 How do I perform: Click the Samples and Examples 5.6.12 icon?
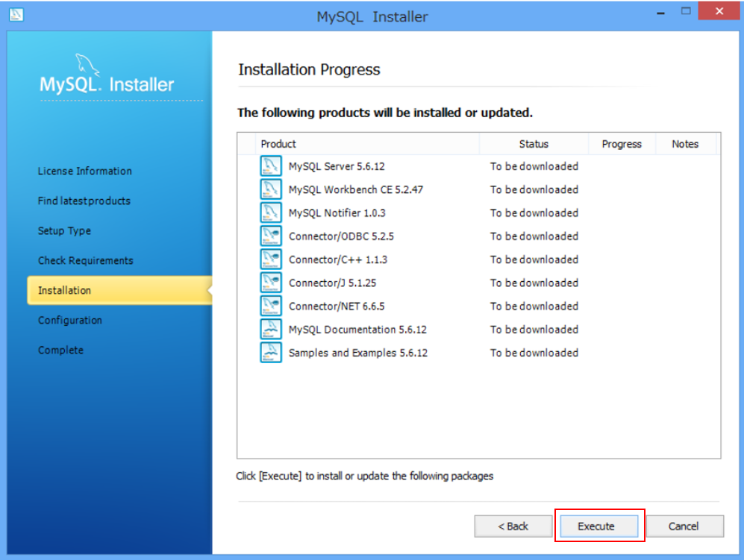click(x=270, y=352)
